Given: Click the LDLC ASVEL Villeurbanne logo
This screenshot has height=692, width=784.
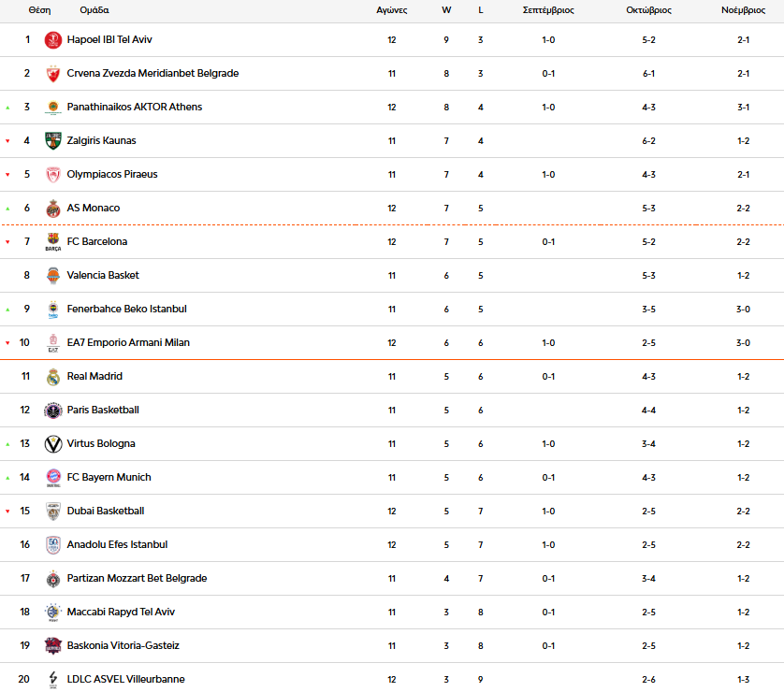Looking at the screenshot, I should (x=52, y=680).
